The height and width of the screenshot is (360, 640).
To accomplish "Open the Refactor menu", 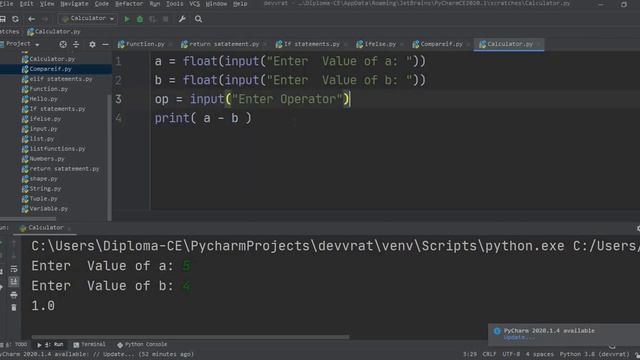I will click(x=129, y=4).
